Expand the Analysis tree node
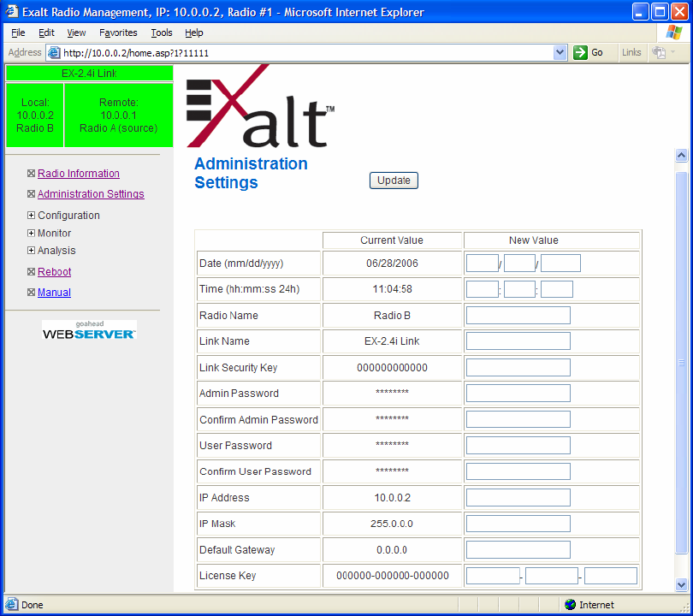 pyautogui.click(x=31, y=250)
